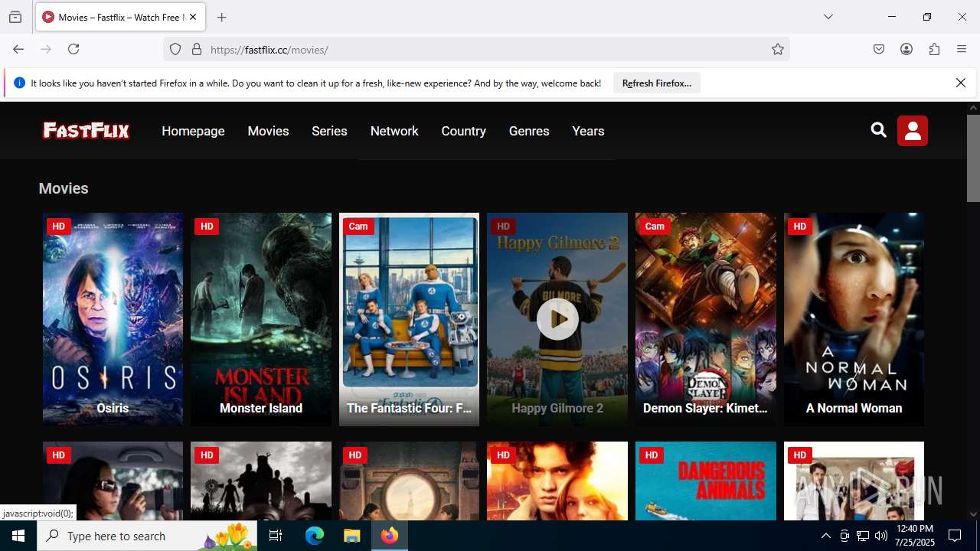The height and width of the screenshot is (551, 980).
Task: Reload the page with the refresh icon
Action: click(x=73, y=49)
